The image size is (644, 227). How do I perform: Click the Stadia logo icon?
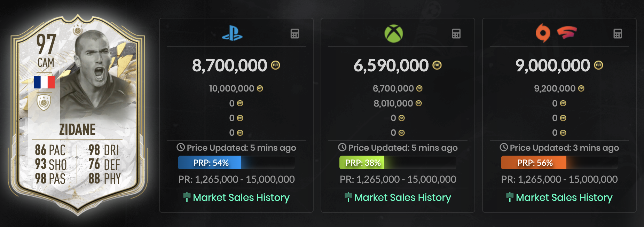(567, 33)
